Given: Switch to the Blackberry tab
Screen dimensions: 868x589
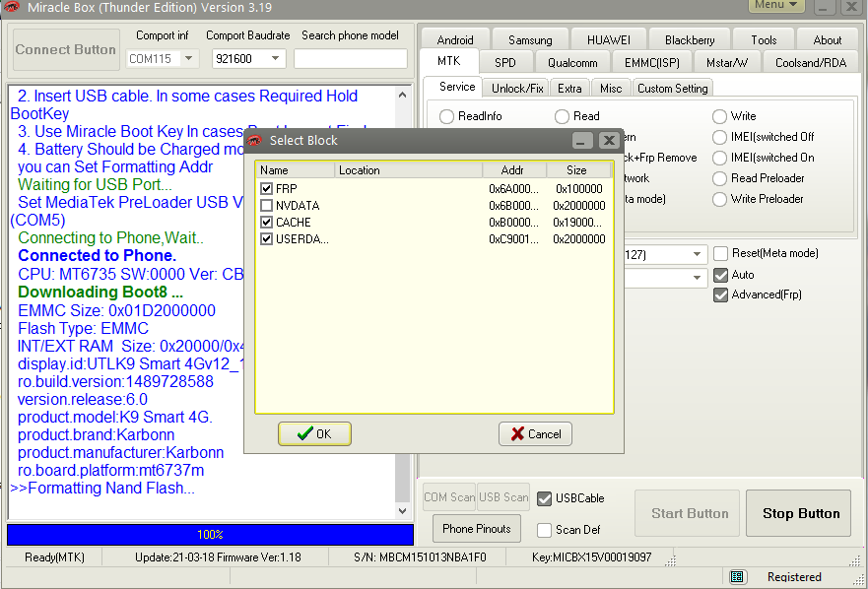Looking at the screenshot, I should click(x=690, y=39).
